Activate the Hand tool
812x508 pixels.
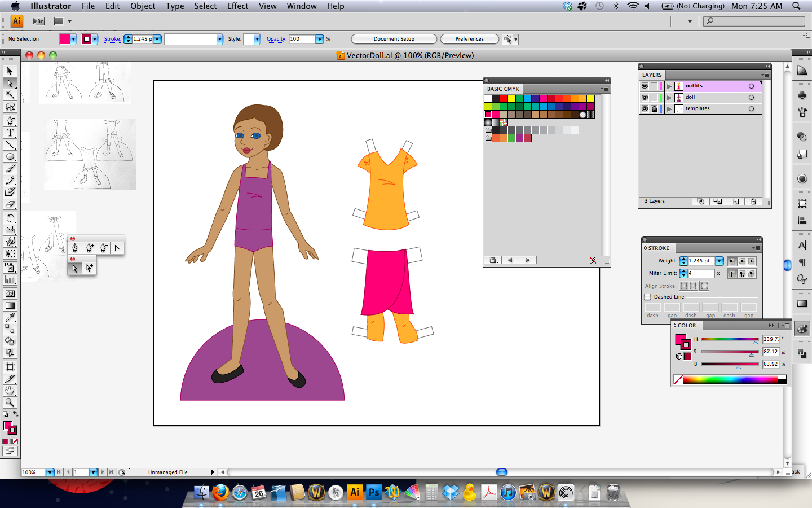coord(9,389)
